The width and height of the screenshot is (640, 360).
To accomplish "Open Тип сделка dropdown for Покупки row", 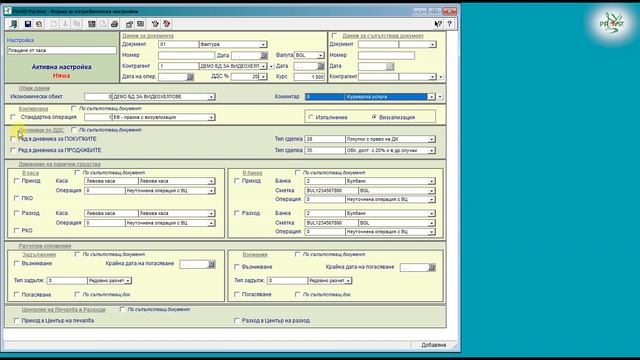I will click(431, 140).
